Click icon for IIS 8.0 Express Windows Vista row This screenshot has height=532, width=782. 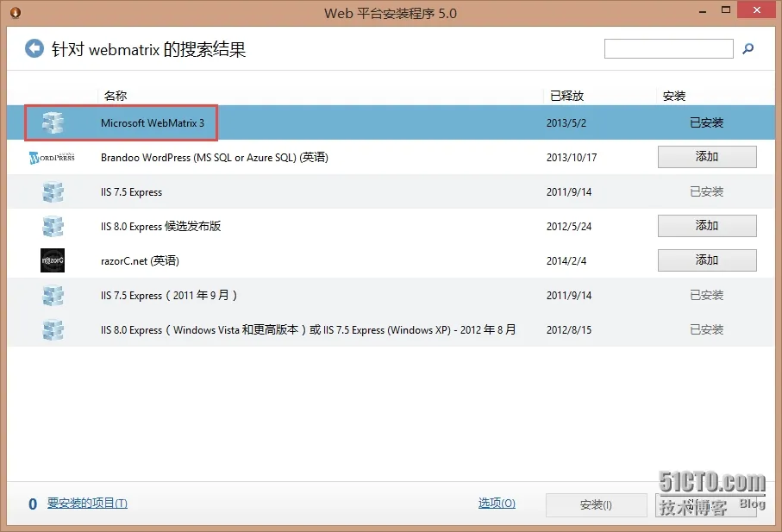click(53, 330)
